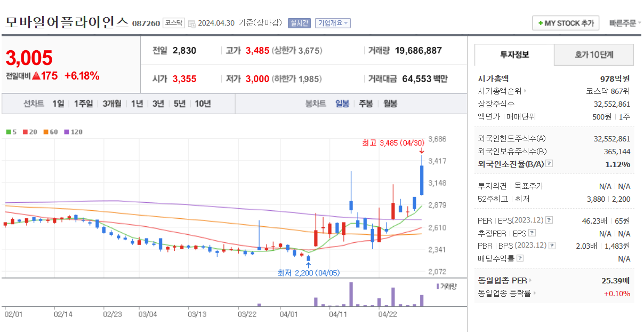Click the 투자의견 label

coord(493,186)
